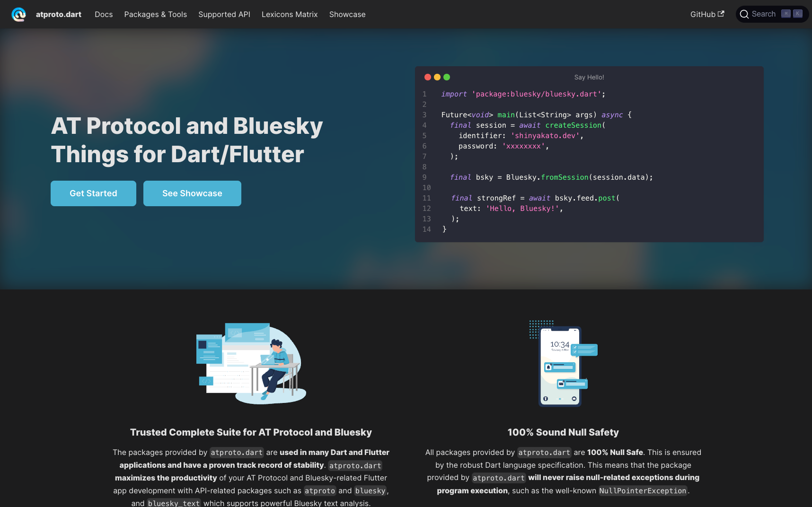This screenshot has width=812, height=507.
Task: Click the import 'package:bluesky/bluesky.dart' line
Action: [x=523, y=94]
